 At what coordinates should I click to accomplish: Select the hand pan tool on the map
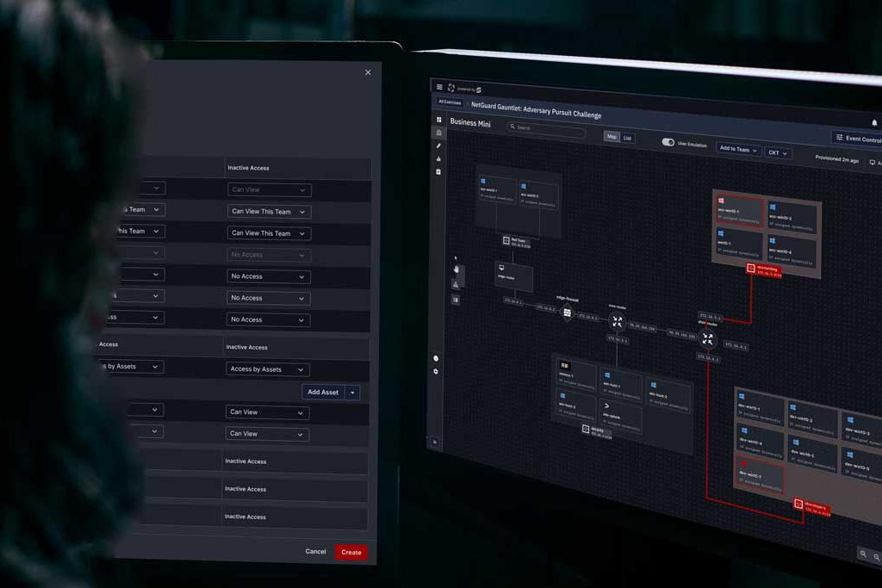[x=457, y=269]
